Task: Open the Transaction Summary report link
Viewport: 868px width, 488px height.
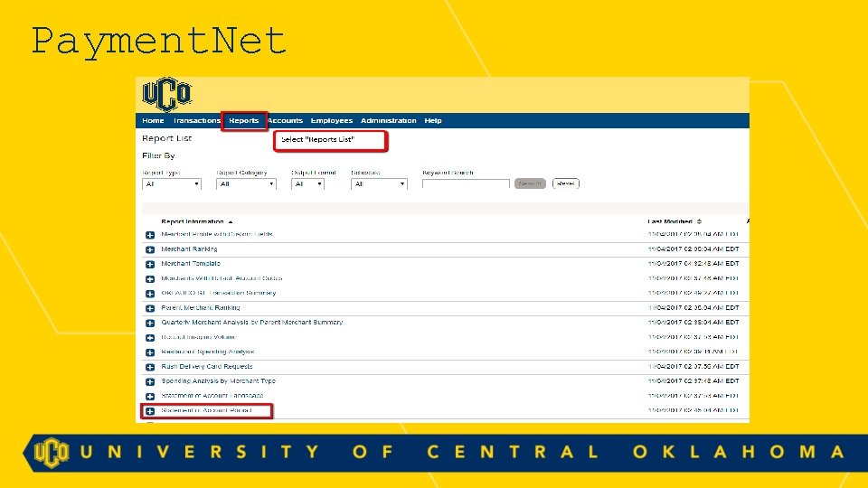Action: [219, 293]
